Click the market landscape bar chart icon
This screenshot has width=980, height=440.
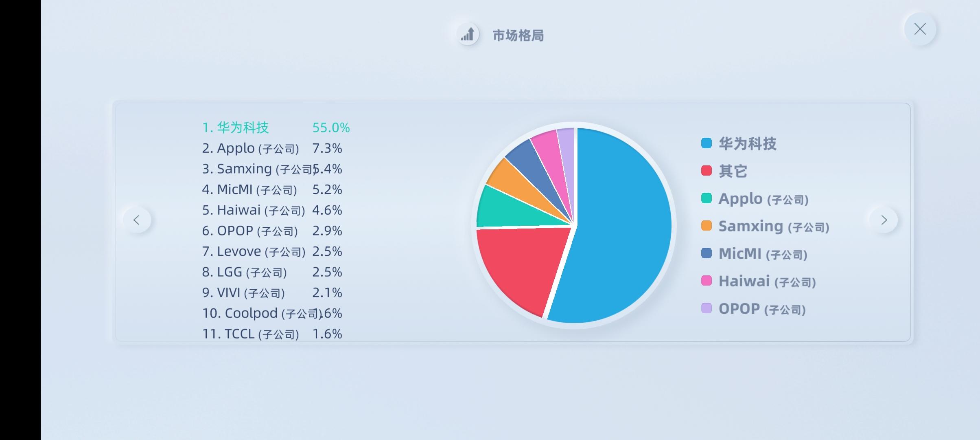(x=468, y=34)
